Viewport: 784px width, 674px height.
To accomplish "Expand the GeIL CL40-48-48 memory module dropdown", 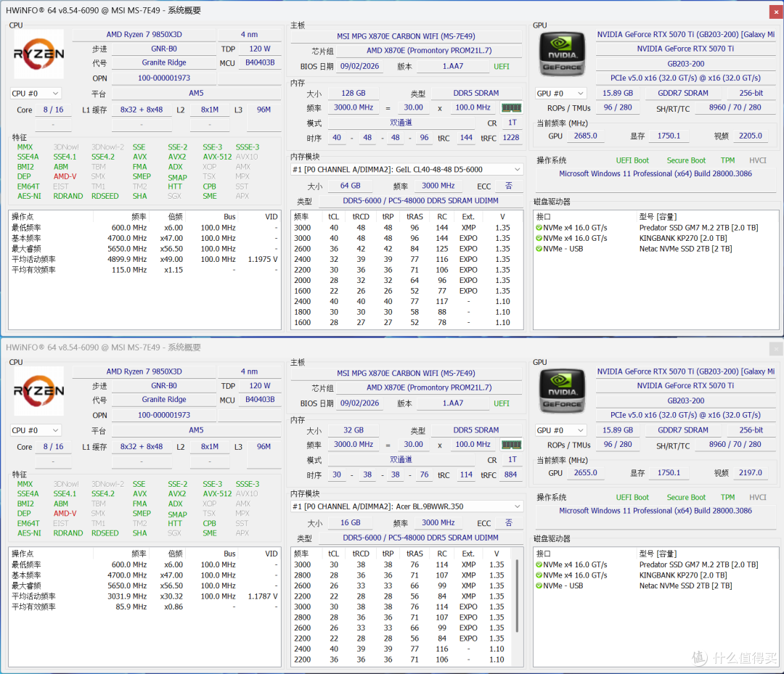I will [x=407, y=169].
